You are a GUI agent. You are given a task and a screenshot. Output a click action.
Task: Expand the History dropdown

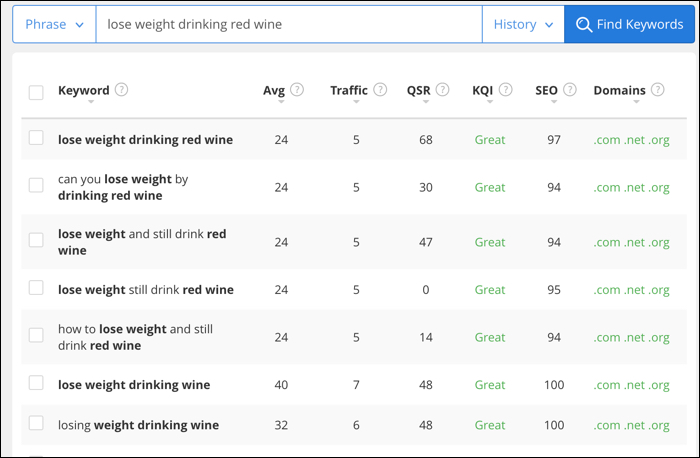pyautogui.click(x=523, y=24)
